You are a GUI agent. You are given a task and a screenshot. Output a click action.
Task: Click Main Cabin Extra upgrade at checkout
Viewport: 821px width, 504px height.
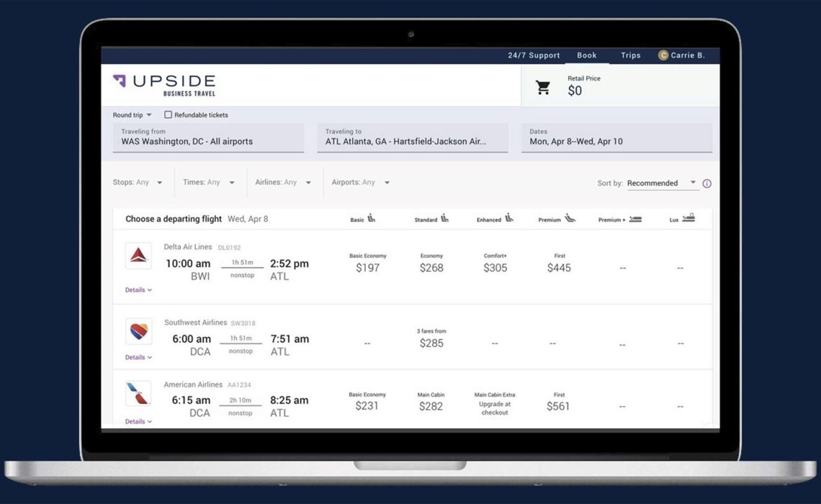click(x=495, y=403)
